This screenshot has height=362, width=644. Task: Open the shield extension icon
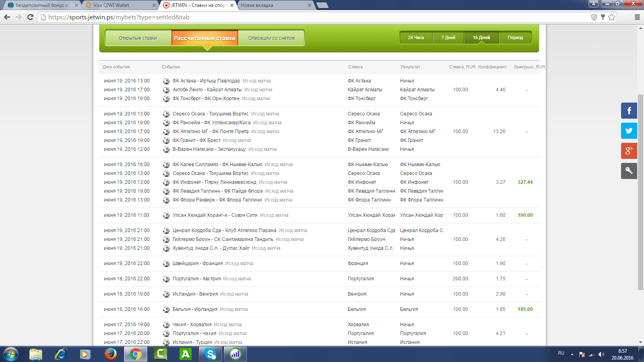pyautogui.click(x=594, y=17)
